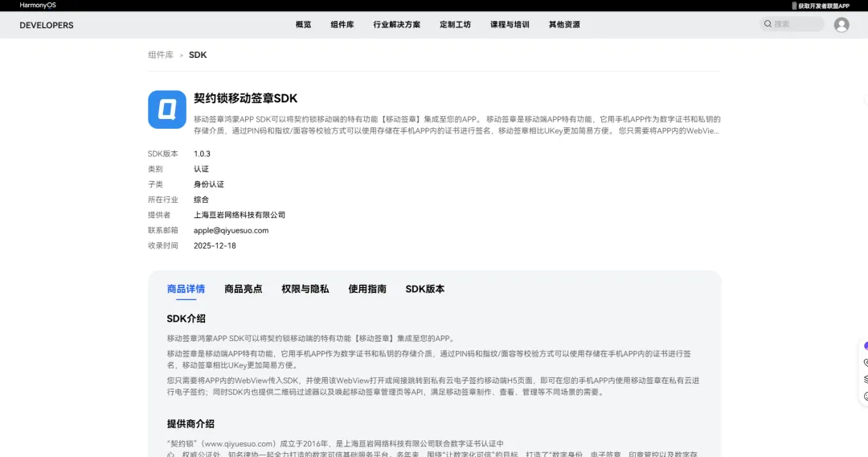Click the 提供者 field label
Viewport: 868px width, 457px height.
click(159, 215)
